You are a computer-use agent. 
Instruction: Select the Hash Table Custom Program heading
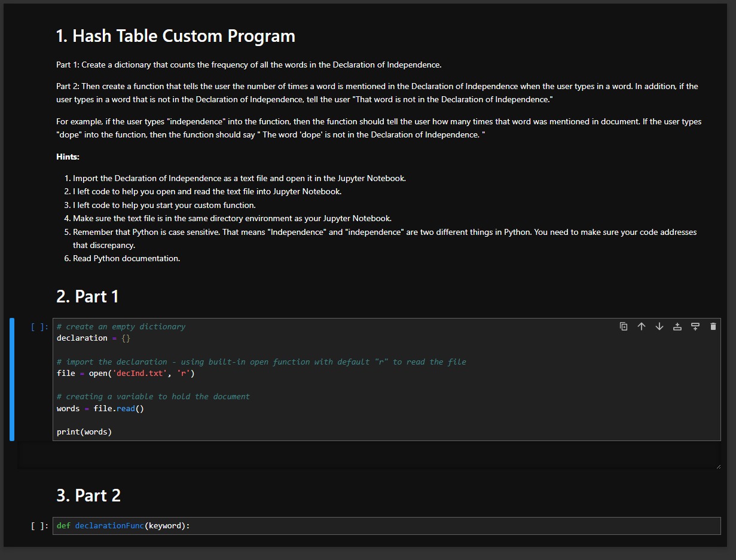pyautogui.click(x=176, y=36)
